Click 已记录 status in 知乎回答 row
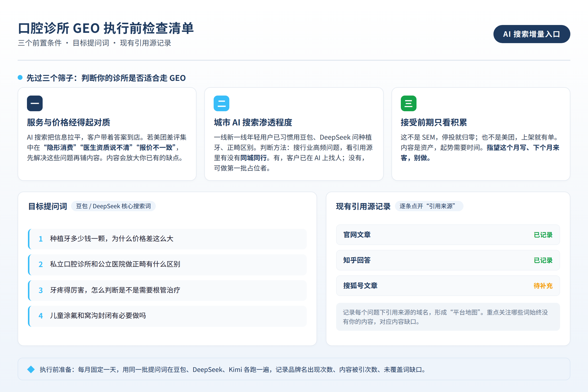588x392 pixels. 543,260
